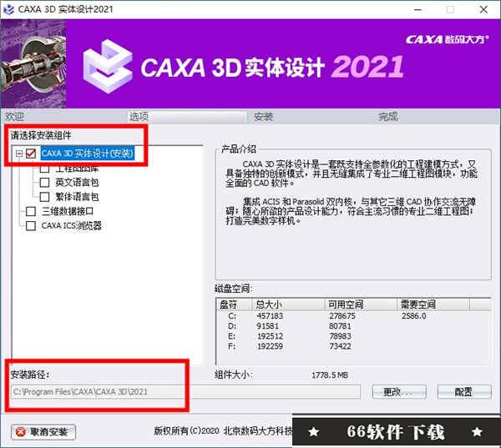Collapse the CAXA 3D 实体设计 tree node
The image size is (501, 448).
click(19, 154)
